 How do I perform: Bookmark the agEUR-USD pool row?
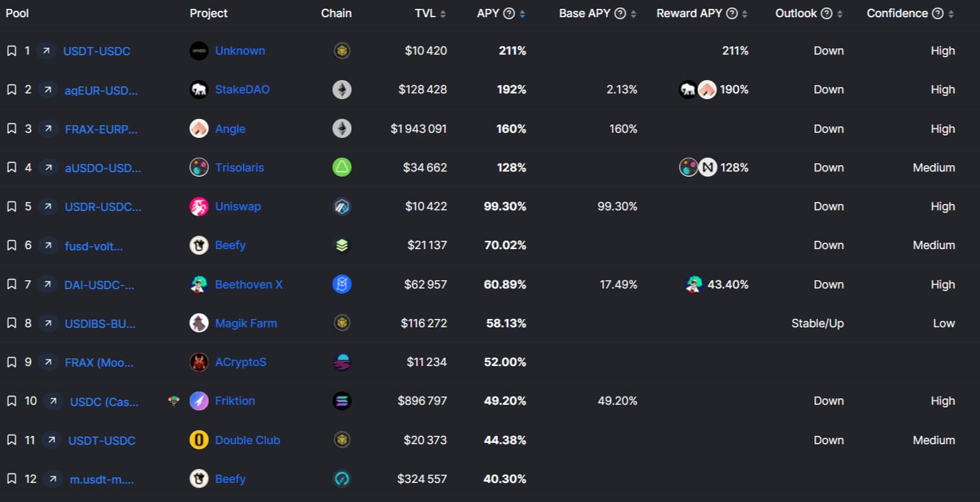tap(11, 90)
